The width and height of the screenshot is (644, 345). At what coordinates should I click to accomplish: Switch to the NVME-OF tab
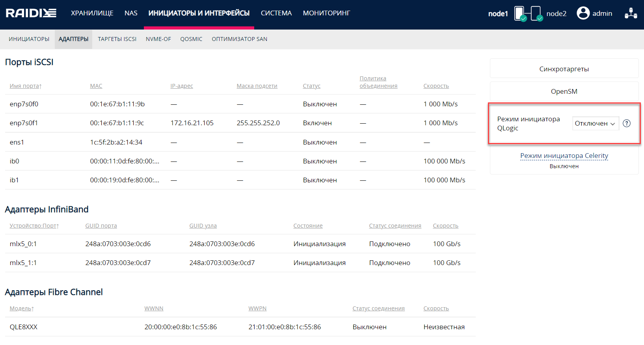[x=158, y=39]
